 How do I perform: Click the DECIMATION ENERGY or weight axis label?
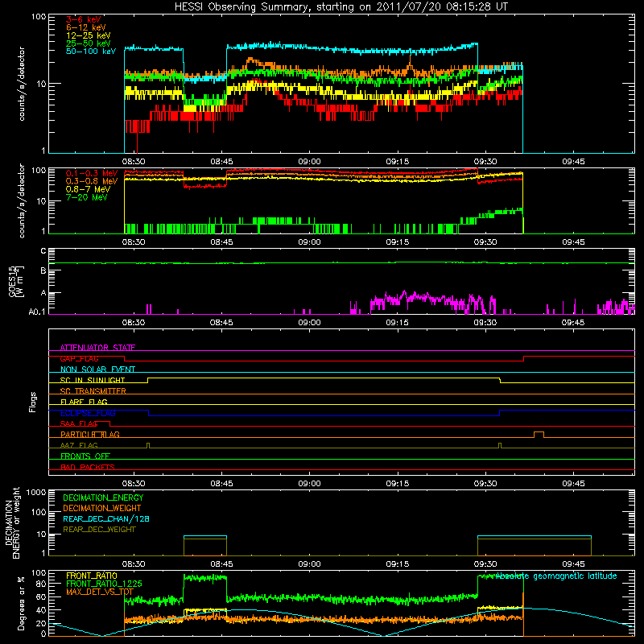pyautogui.click(x=12, y=522)
